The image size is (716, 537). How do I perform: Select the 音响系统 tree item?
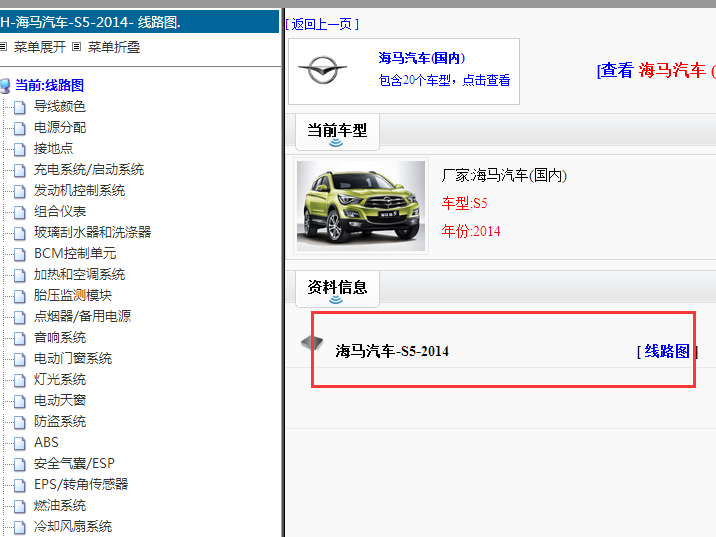point(60,337)
